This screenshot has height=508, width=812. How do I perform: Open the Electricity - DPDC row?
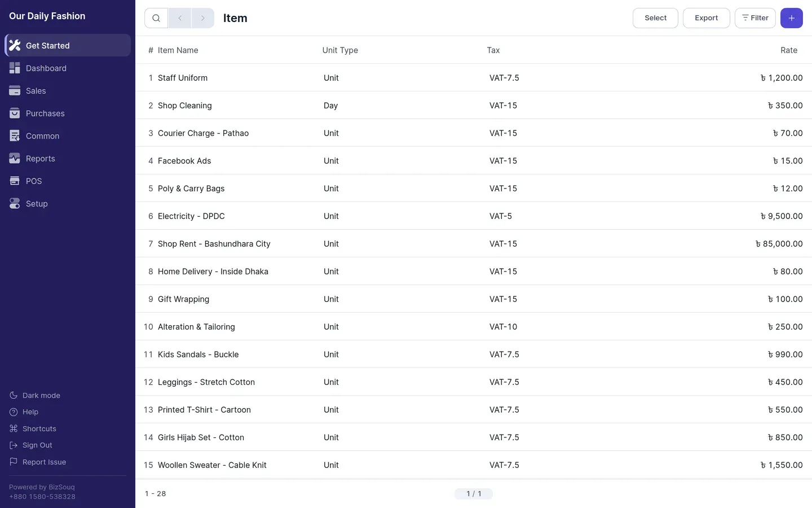[474, 216]
